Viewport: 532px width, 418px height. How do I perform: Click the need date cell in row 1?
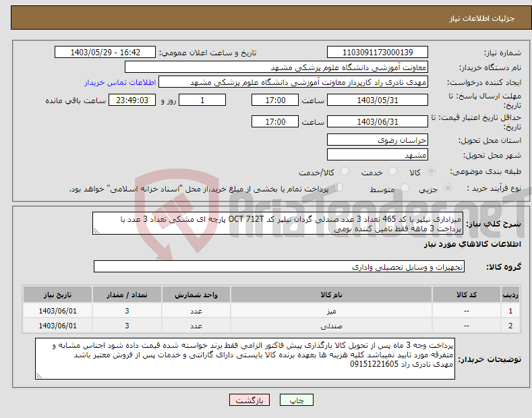point(58,311)
